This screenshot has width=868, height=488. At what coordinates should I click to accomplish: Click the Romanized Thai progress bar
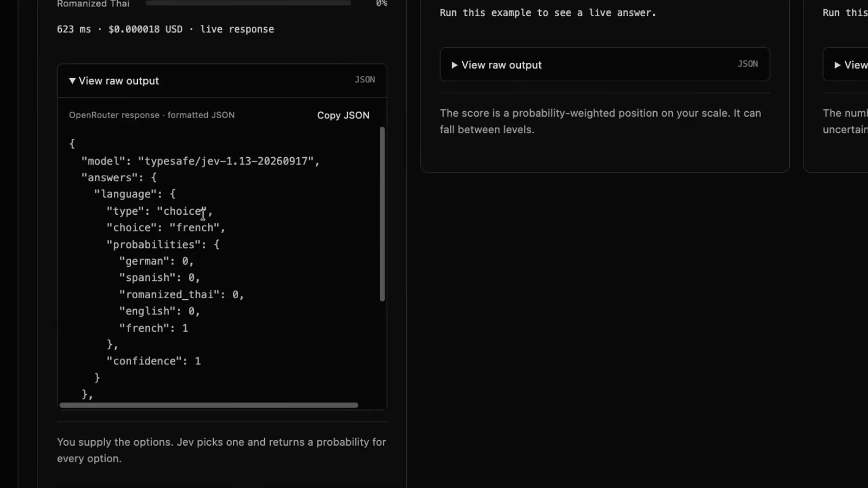(x=248, y=3)
